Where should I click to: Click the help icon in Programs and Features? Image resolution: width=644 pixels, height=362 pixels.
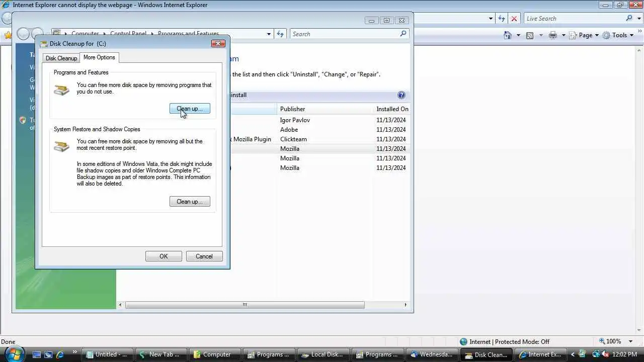pyautogui.click(x=401, y=95)
